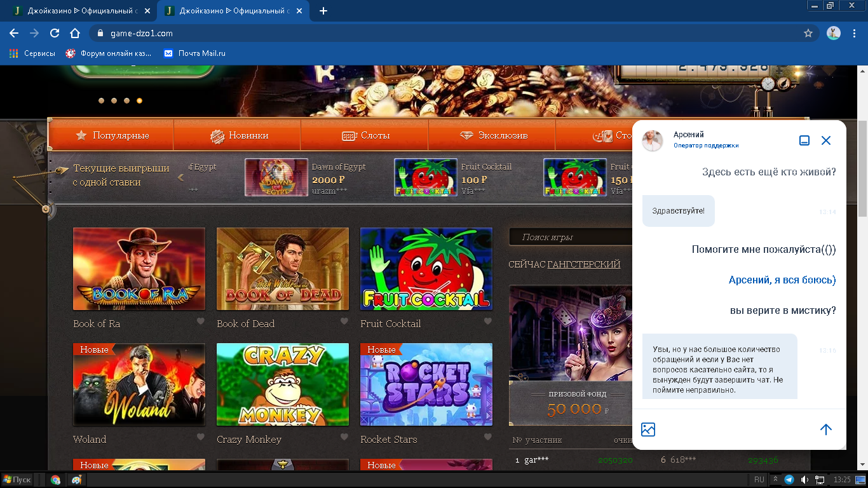Favorite Book of Dead with heart

click(344, 322)
